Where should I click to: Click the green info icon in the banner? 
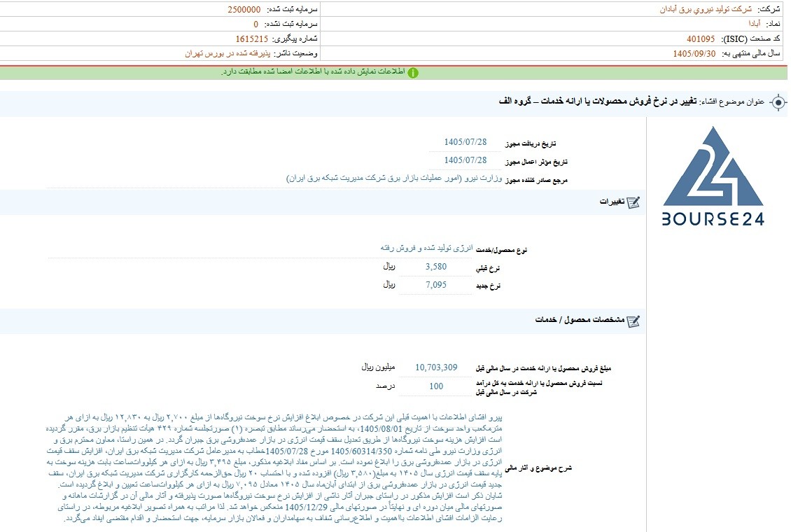[x=413, y=73]
